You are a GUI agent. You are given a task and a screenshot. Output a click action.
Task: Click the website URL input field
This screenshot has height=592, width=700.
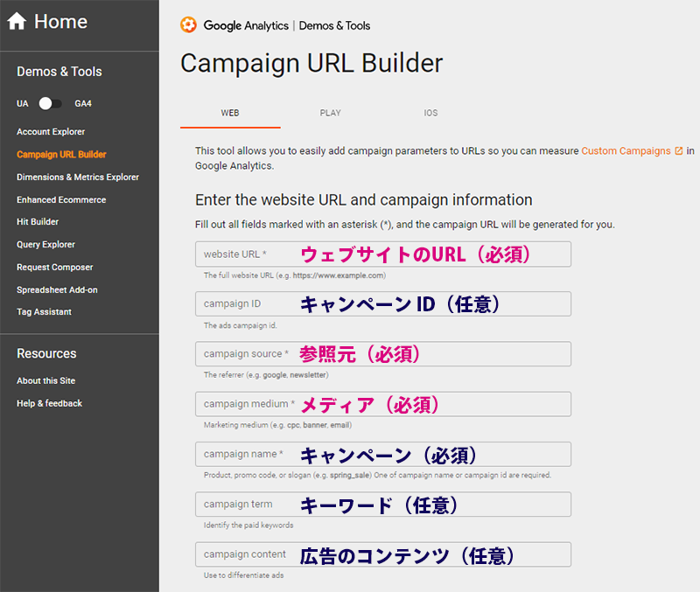pos(383,254)
